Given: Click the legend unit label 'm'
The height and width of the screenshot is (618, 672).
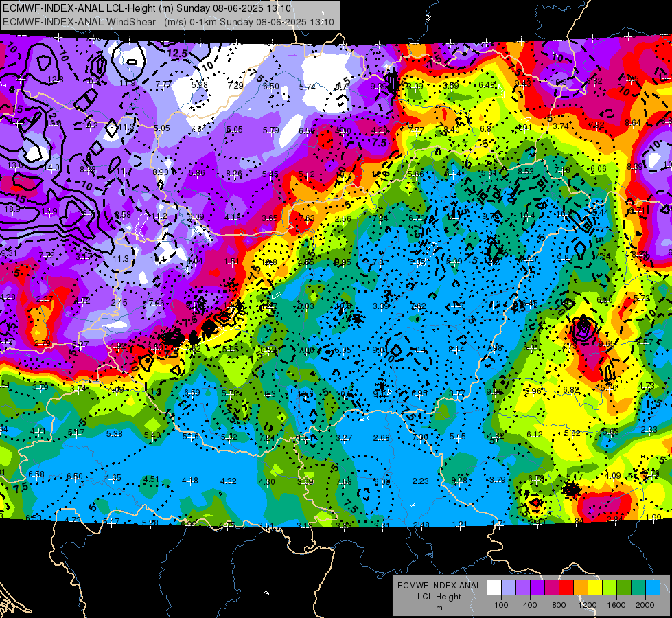Looking at the screenshot, I should 439,608.
